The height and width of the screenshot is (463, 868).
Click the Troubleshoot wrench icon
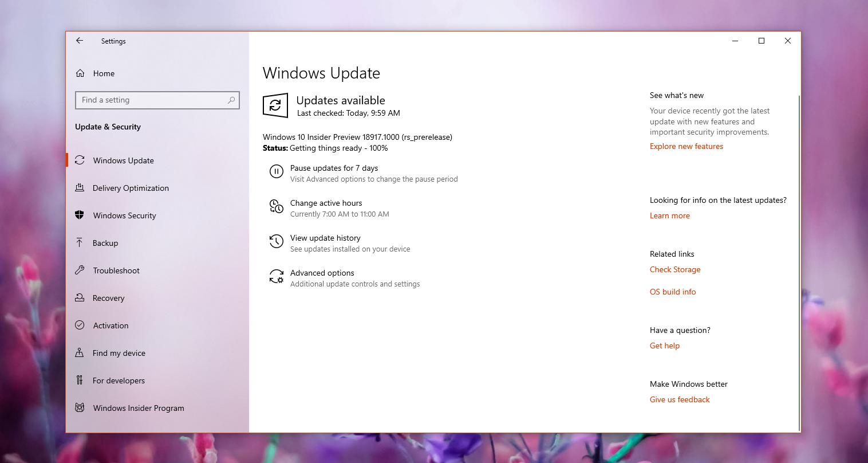pos(80,270)
